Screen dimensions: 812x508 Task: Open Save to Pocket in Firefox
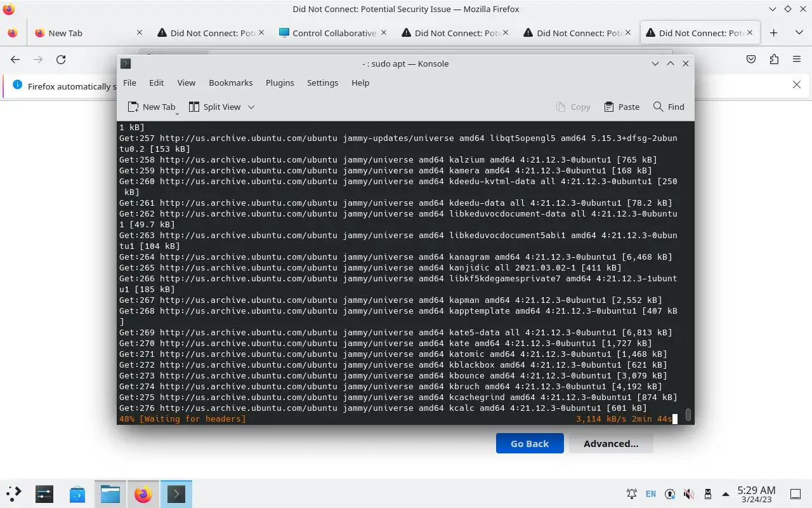pos(751,59)
